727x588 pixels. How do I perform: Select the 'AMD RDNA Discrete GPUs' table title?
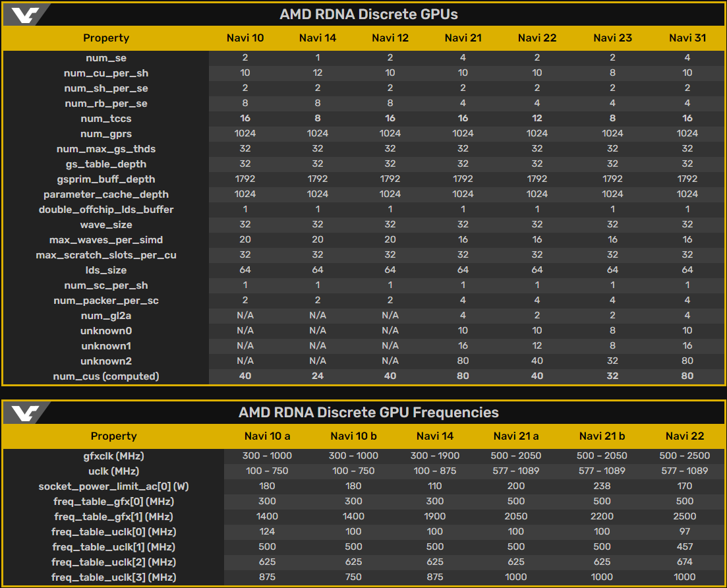click(368, 15)
